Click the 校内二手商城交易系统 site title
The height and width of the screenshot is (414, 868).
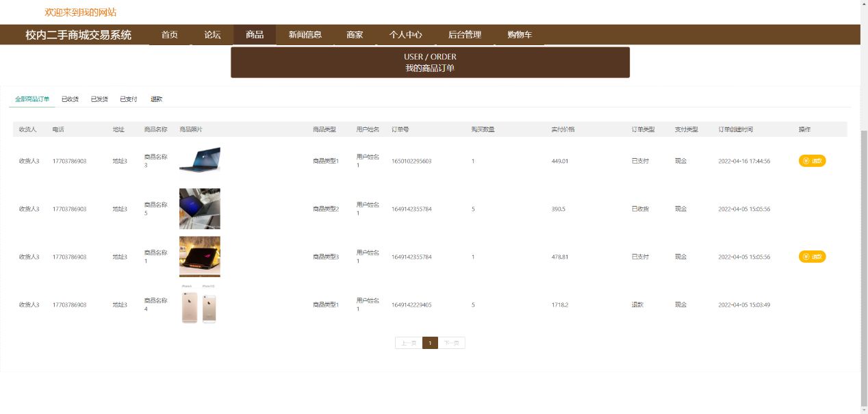pyautogui.click(x=79, y=35)
